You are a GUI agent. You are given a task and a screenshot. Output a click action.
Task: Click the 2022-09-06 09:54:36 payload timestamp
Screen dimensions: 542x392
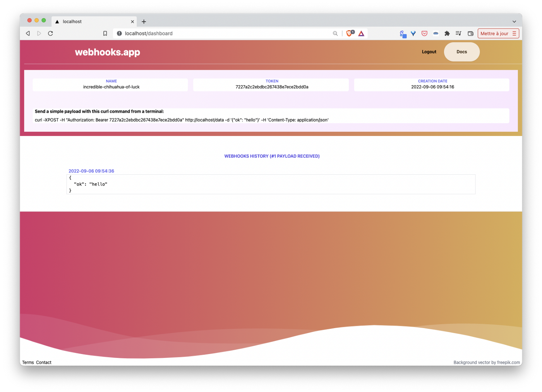[91, 171]
